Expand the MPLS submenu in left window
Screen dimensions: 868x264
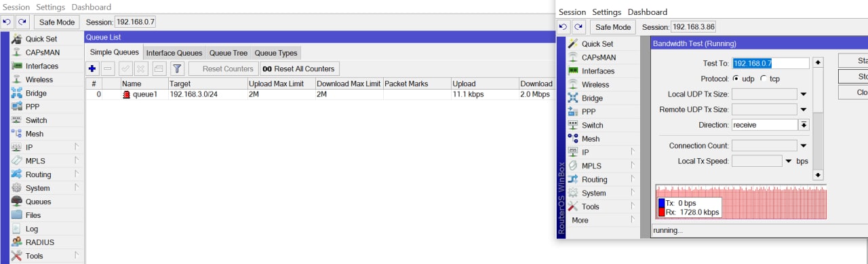[77, 161]
